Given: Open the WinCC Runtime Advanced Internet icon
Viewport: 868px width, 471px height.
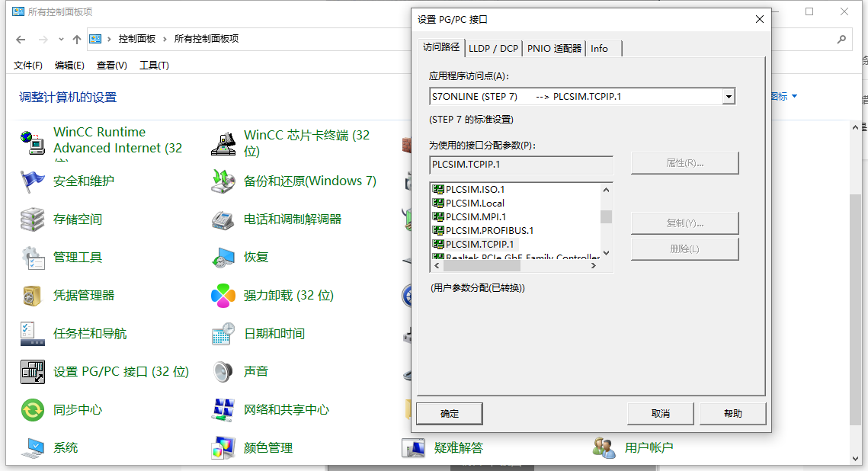Looking at the screenshot, I should click(32, 141).
